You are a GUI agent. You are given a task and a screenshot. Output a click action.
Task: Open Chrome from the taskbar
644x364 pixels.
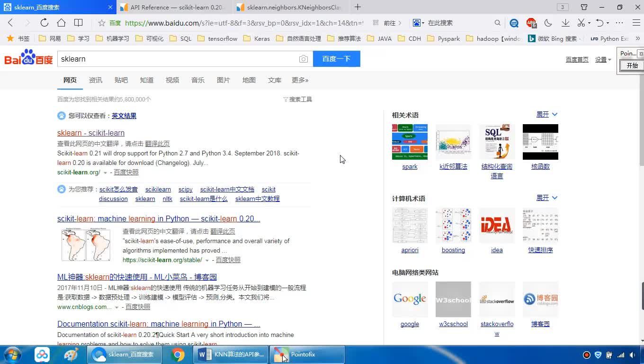coord(178,355)
